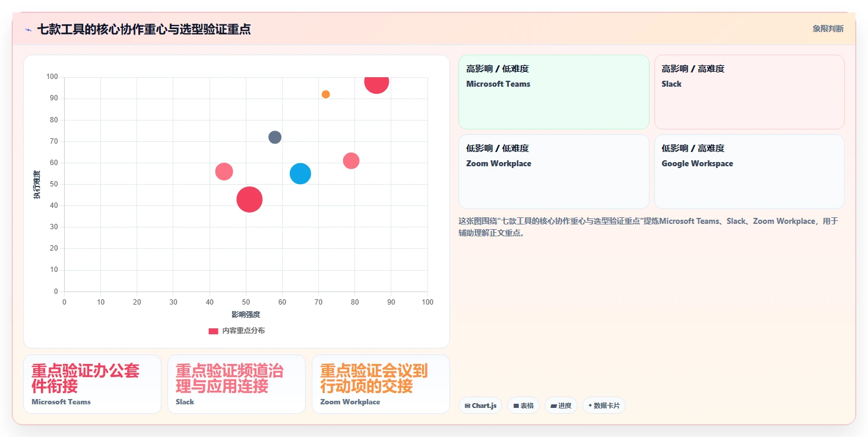This screenshot has width=868, height=437.
Task: Open the 重点验证会议到行动项的交接 card
Action: [381, 384]
